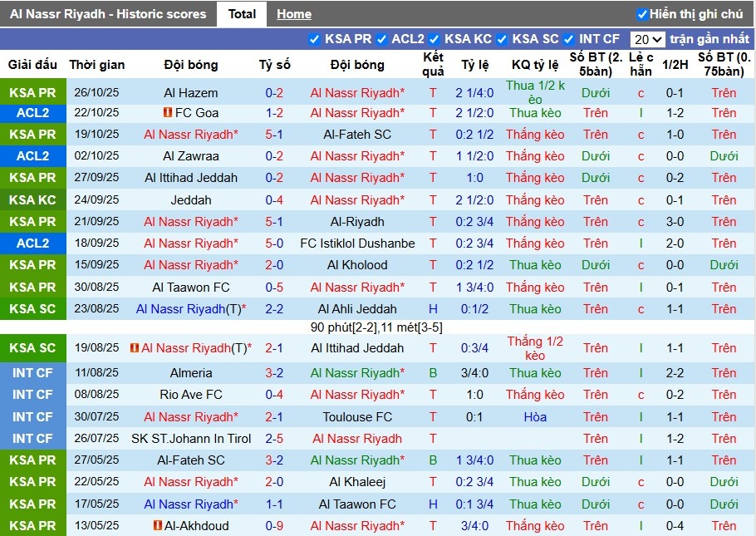Click the 5-1 score against Al-Riyadh
756x536 pixels.
click(274, 222)
